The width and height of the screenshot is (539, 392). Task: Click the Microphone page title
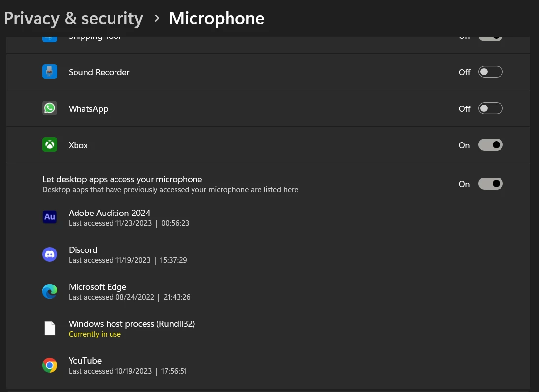coord(217,18)
